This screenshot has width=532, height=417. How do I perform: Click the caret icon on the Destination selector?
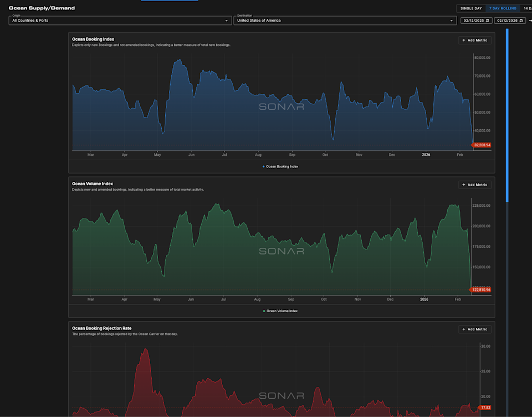coord(452,20)
